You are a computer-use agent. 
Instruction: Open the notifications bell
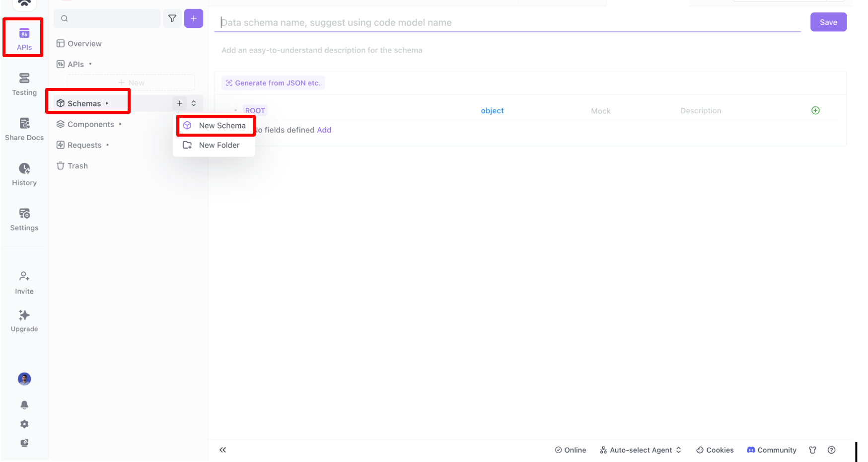click(x=24, y=405)
